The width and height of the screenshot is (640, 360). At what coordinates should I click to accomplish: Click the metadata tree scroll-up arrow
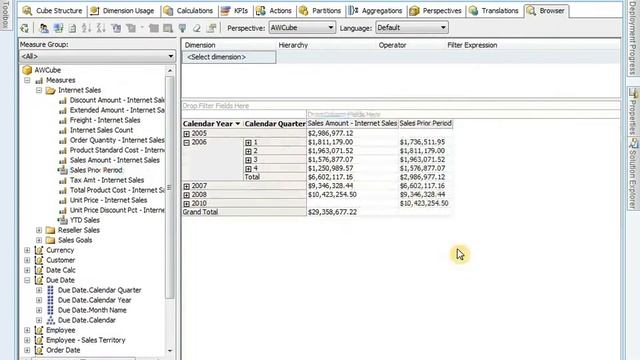click(170, 71)
